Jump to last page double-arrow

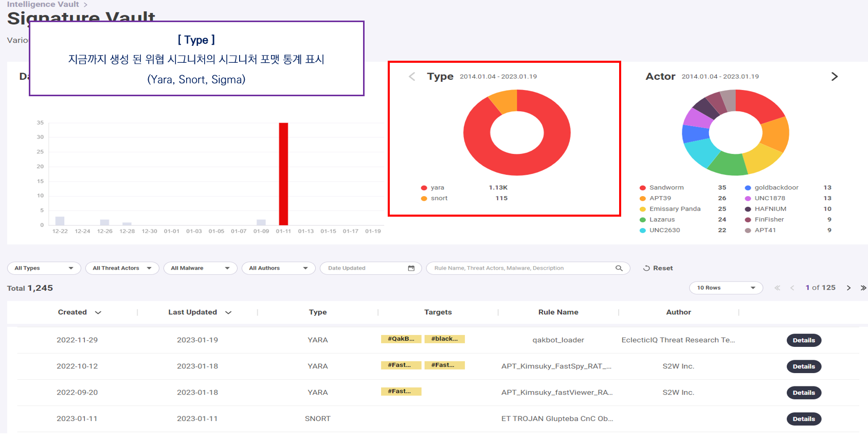863,288
